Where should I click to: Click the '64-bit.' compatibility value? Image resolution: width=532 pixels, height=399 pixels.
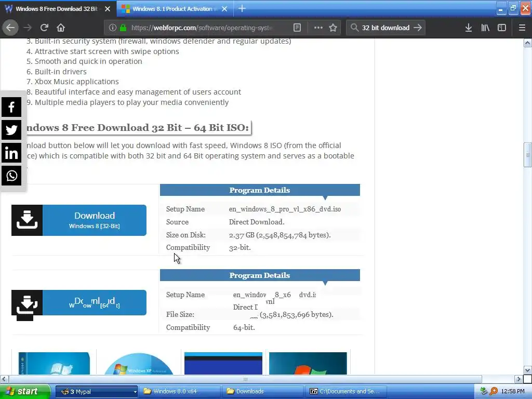tap(244, 327)
